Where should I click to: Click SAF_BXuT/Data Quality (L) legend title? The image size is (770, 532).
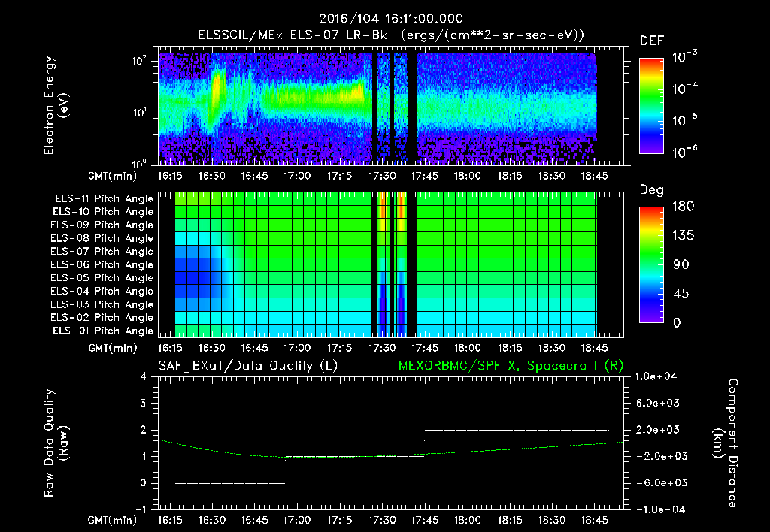[x=248, y=366]
